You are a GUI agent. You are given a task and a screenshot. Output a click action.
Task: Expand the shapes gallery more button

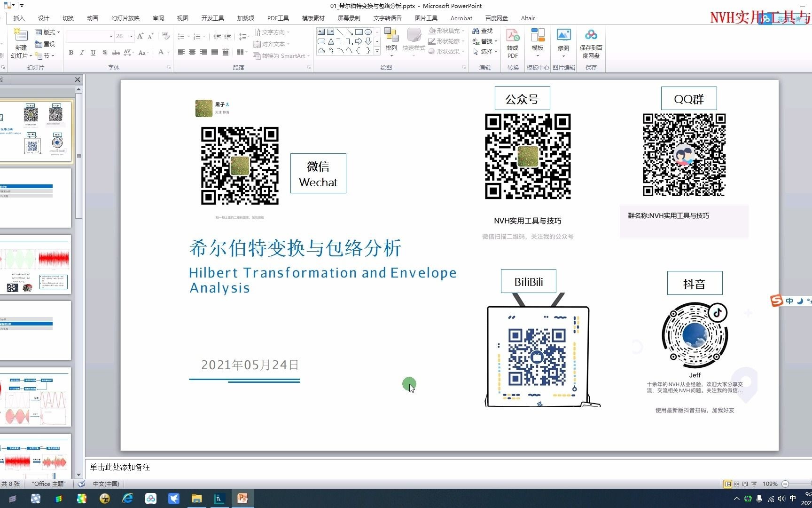[377, 51]
